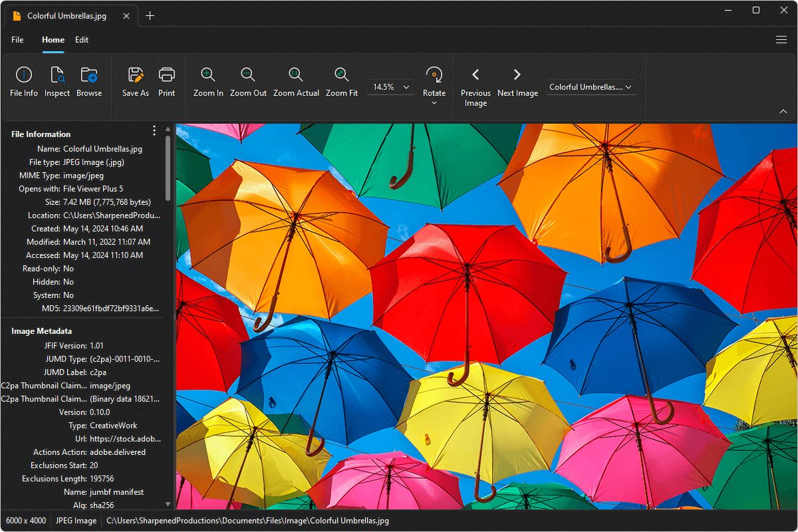The width and height of the screenshot is (798, 532).
Task: Zoom In on the image
Action: tap(208, 82)
